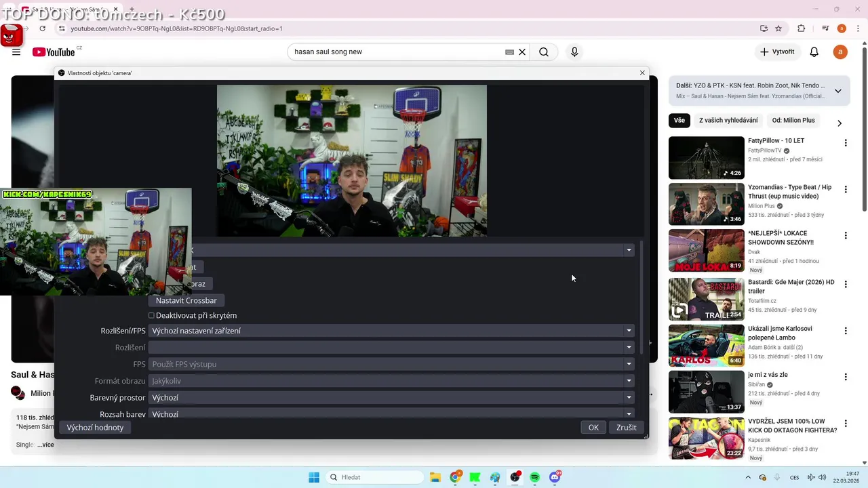Open File Explorer from the taskbar

tap(435, 477)
